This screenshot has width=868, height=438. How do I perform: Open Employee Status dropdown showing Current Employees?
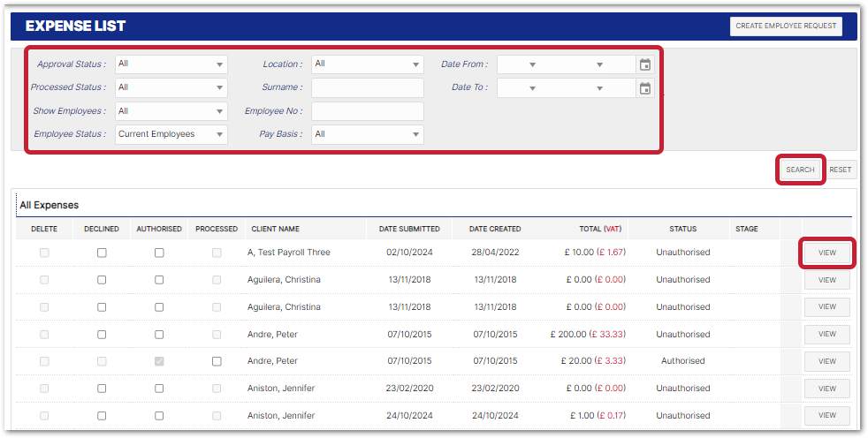(x=171, y=134)
